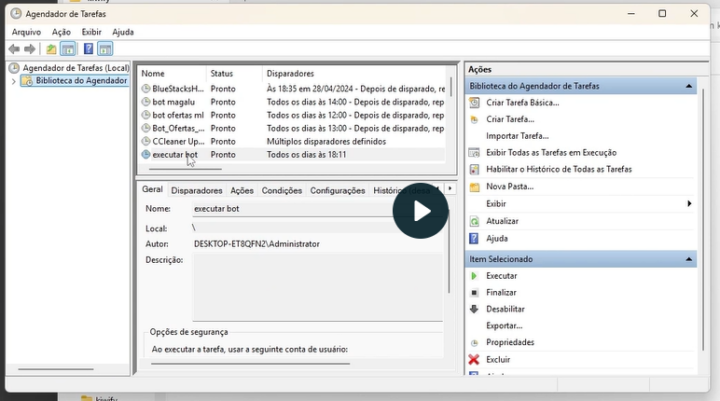Click the Desabilitar down-arrow icon
720x401 pixels.
[474, 310]
